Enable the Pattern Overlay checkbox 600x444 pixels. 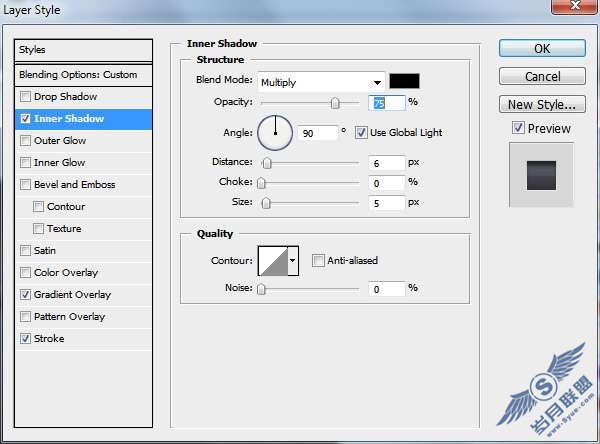point(25,317)
